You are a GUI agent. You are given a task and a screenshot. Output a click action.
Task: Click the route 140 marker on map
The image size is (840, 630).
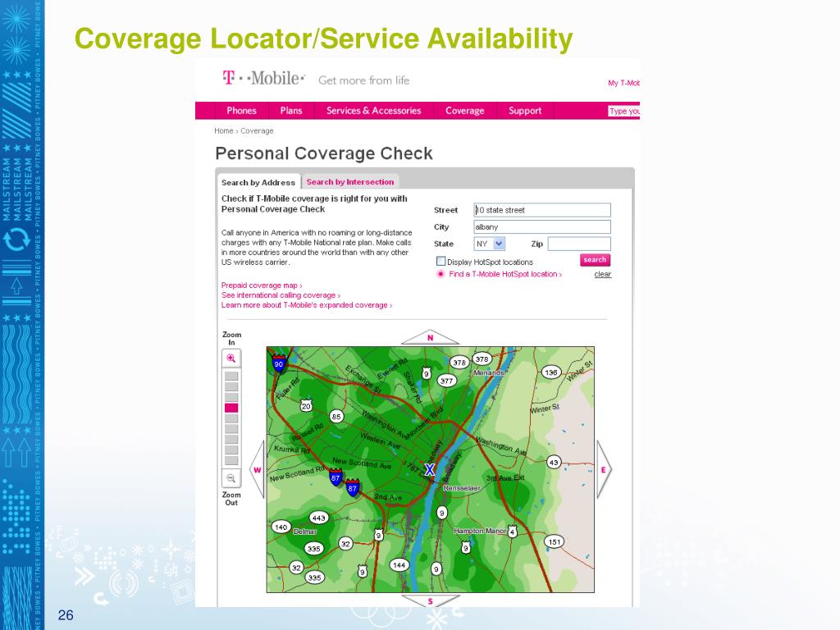(281, 527)
